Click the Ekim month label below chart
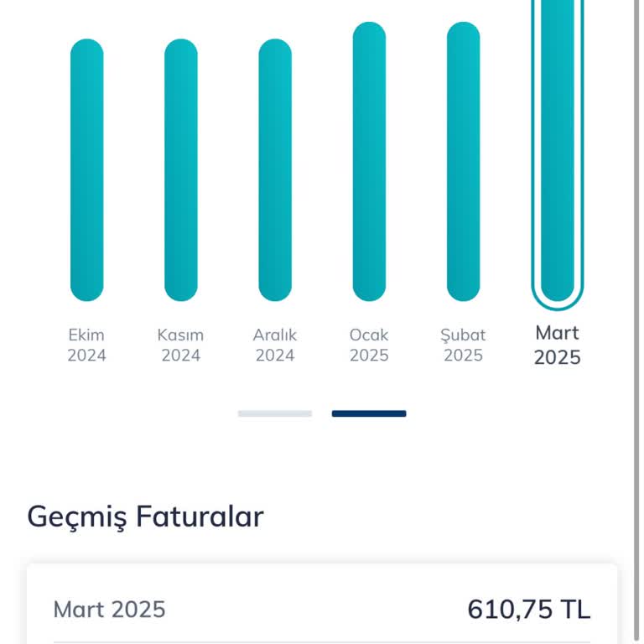The image size is (644, 644). click(x=86, y=335)
